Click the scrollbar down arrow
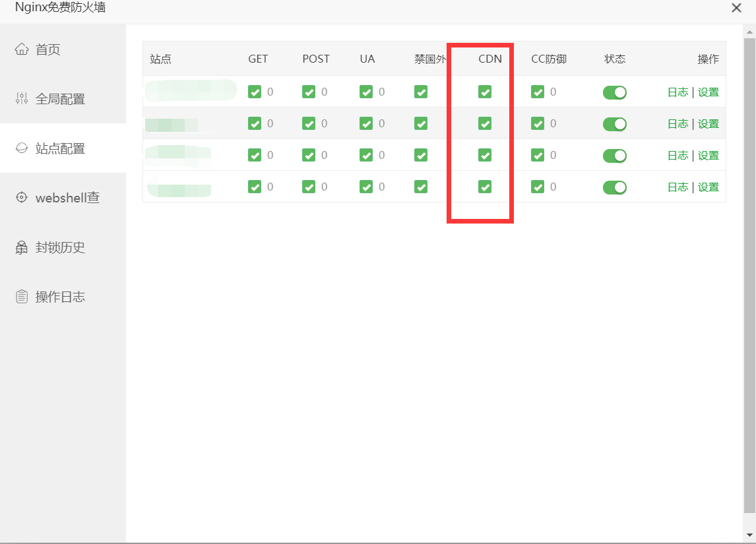 [x=749, y=535]
